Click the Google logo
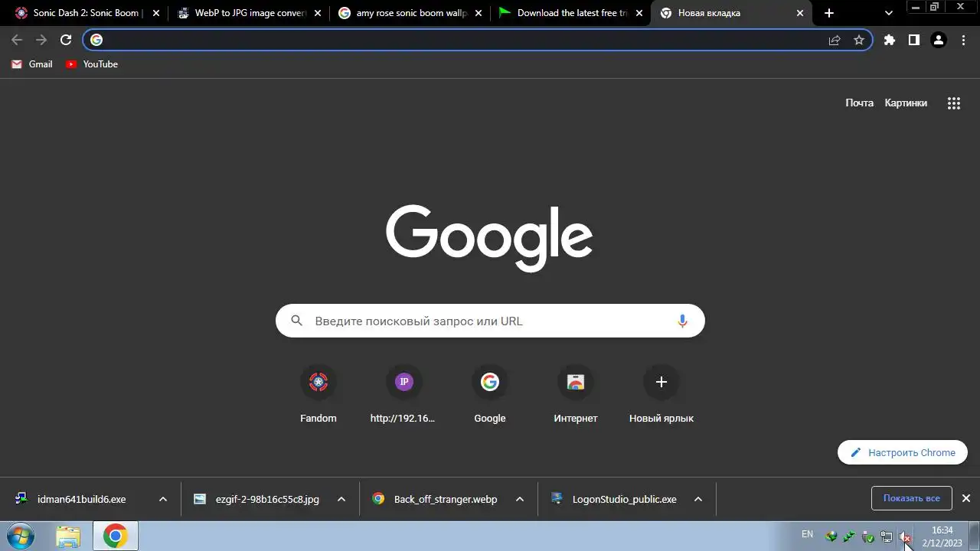980x551 pixels. [489, 237]
